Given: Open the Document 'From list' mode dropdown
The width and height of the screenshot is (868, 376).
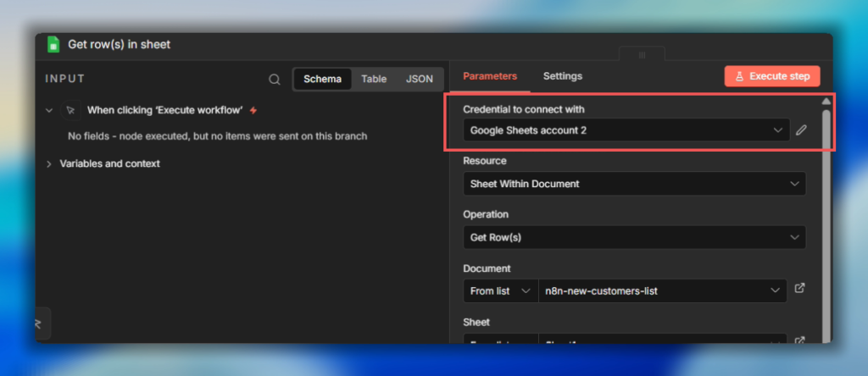Looking at the screenshot, I should tap(500, 290).
